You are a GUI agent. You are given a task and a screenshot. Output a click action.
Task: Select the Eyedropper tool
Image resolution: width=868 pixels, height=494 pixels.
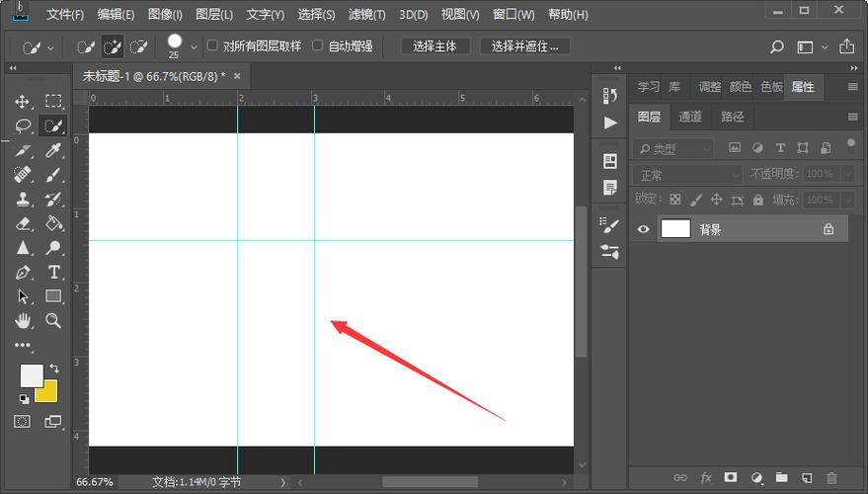tap(53, 150)
